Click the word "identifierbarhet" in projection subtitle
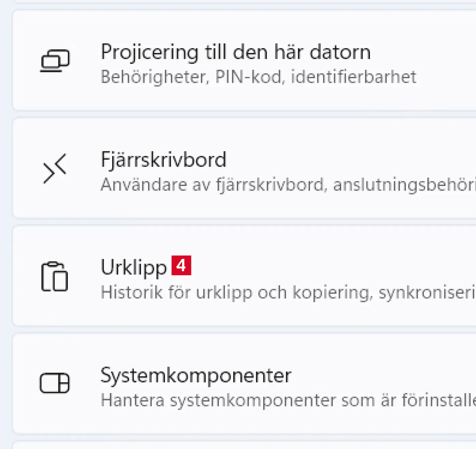Image resolution: width=476 pixels, height=449 pixels. [353, 77]
